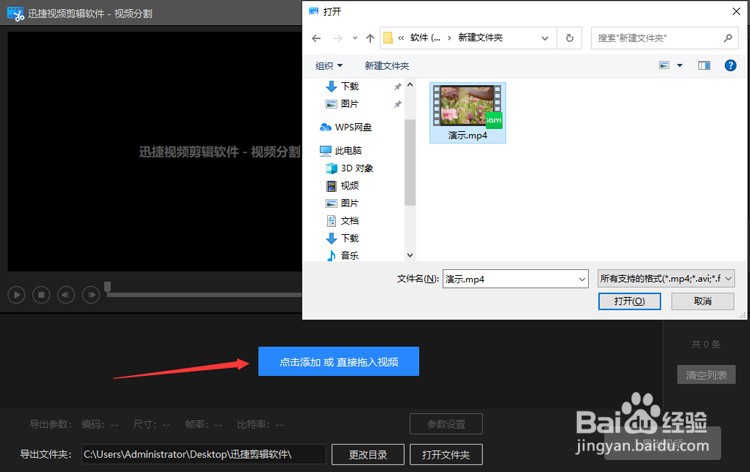
Task: Close the 打开 dialog
Action: (x=736, y=11)
